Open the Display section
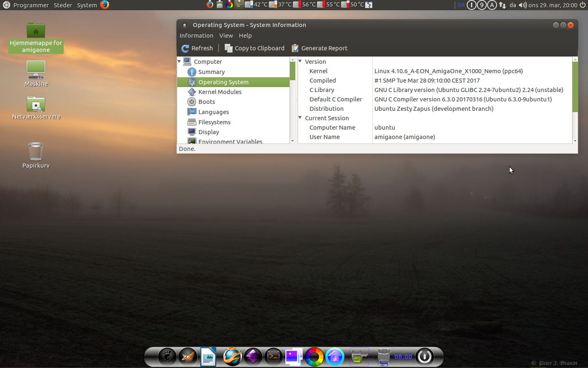Image resolution: width=588 pixels, height=368 pixels. [208, 132]
